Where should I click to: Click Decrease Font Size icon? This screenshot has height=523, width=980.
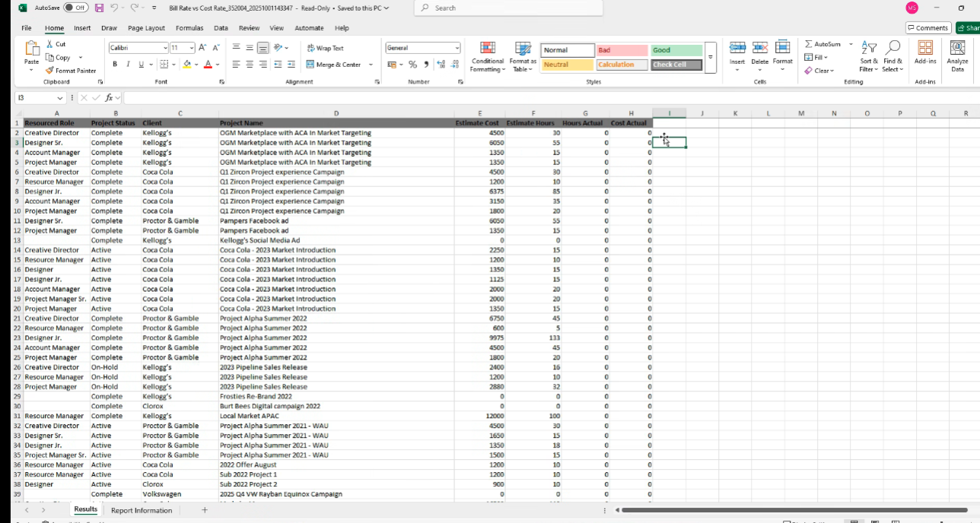click(216, 47)
